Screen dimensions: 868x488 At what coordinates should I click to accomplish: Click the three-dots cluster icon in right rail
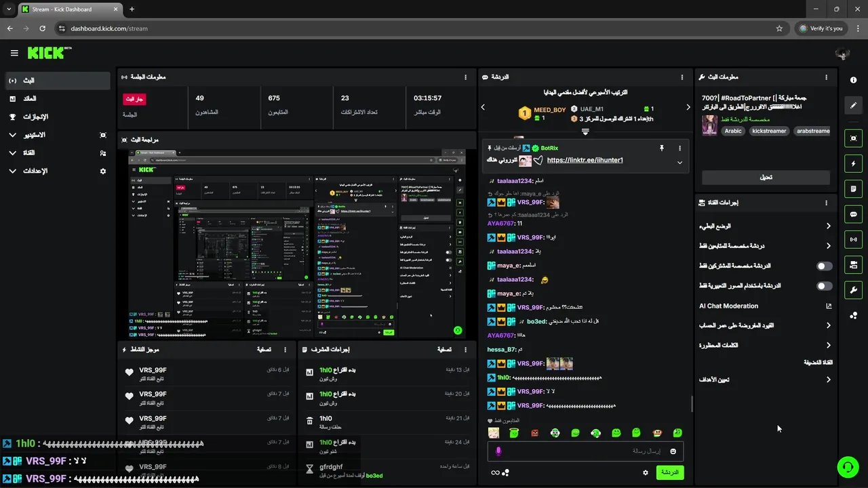pos(853,316)
